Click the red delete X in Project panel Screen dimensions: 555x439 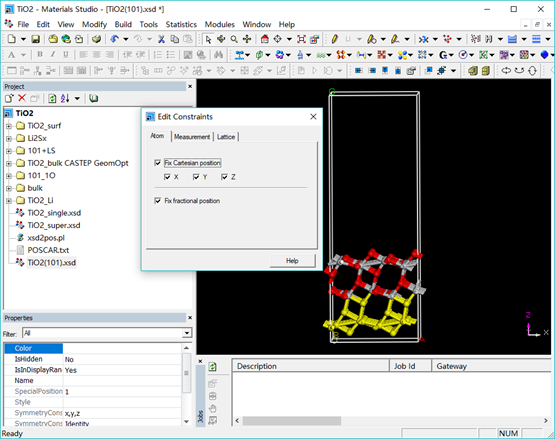point(22,98)
